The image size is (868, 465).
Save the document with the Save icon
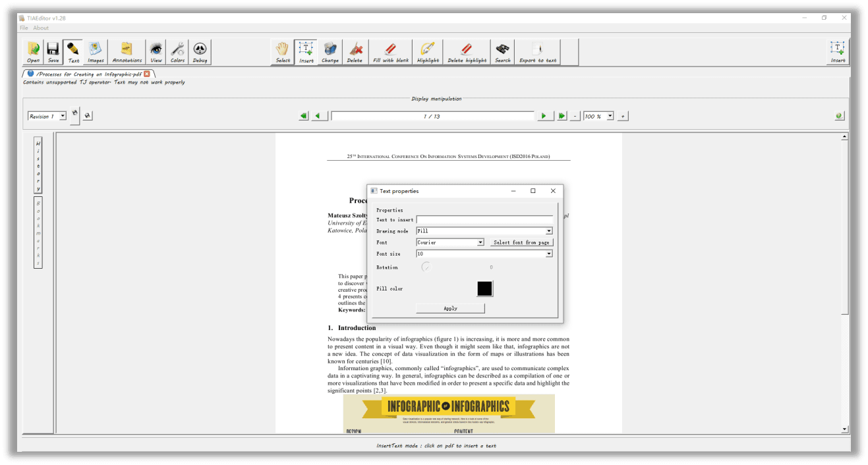53,52
